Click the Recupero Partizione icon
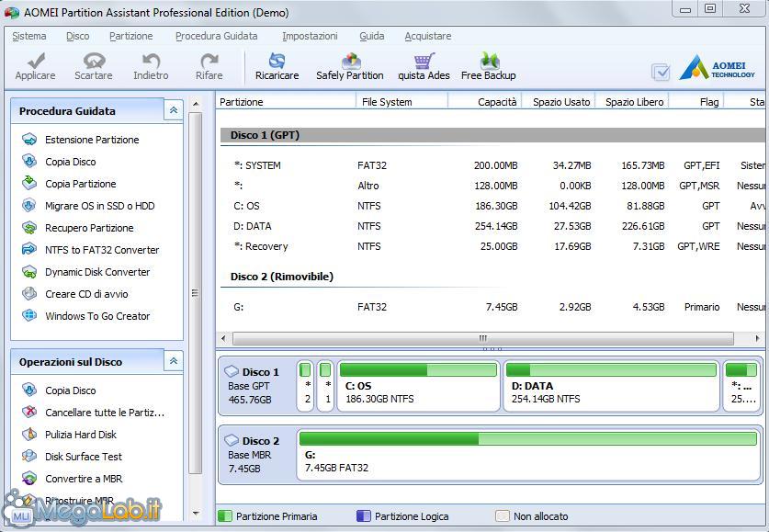This screenshot has height=532, width=769. [x=29, y=228]
